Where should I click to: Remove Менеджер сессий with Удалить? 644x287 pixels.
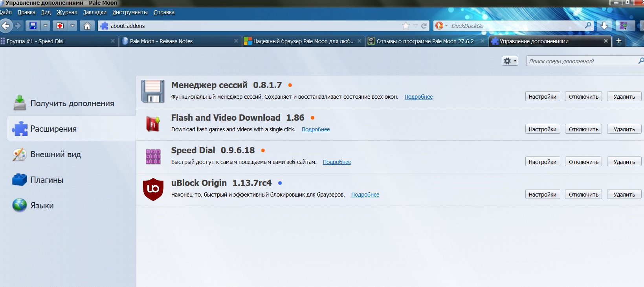(624, 96)
